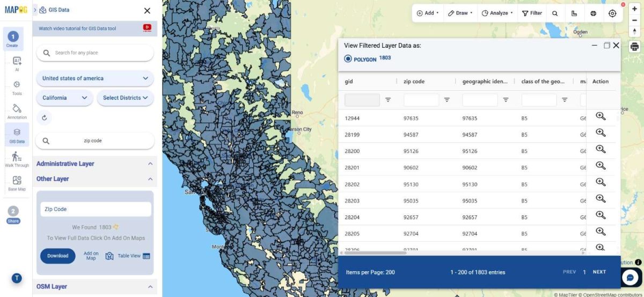Zoom to feature in row 92657
The height and width of the screenshot is (297, 644).
pyautogui.click(x=601, y=215)
